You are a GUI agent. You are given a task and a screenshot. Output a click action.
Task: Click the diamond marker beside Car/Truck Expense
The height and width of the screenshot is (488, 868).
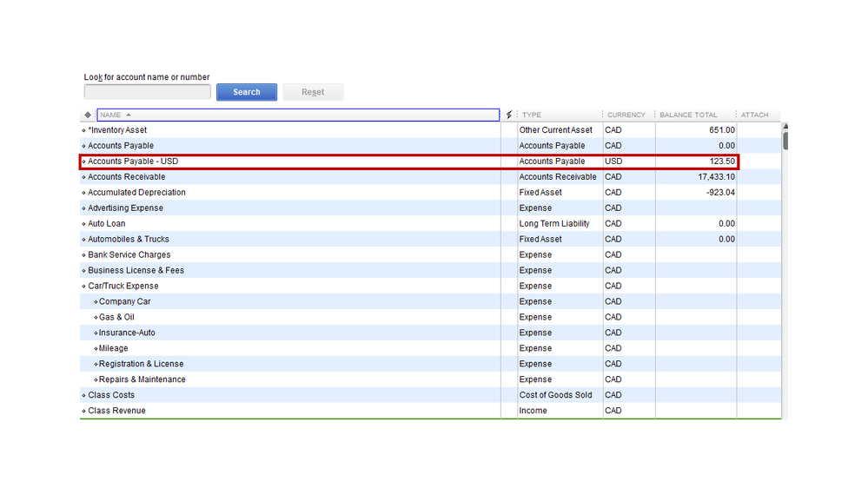click(x=83, y=287)
